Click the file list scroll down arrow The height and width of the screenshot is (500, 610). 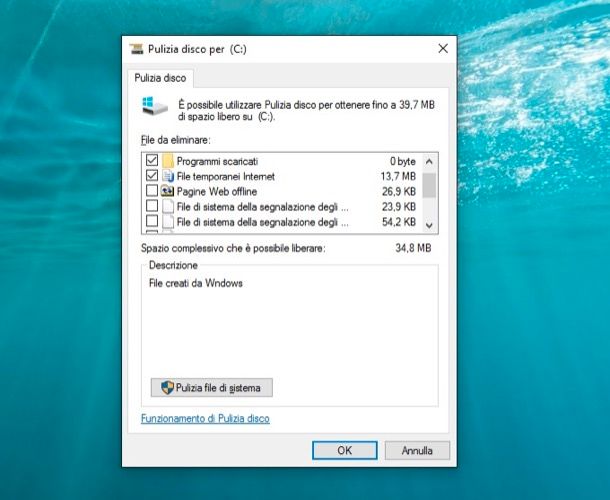coord(429,225)
